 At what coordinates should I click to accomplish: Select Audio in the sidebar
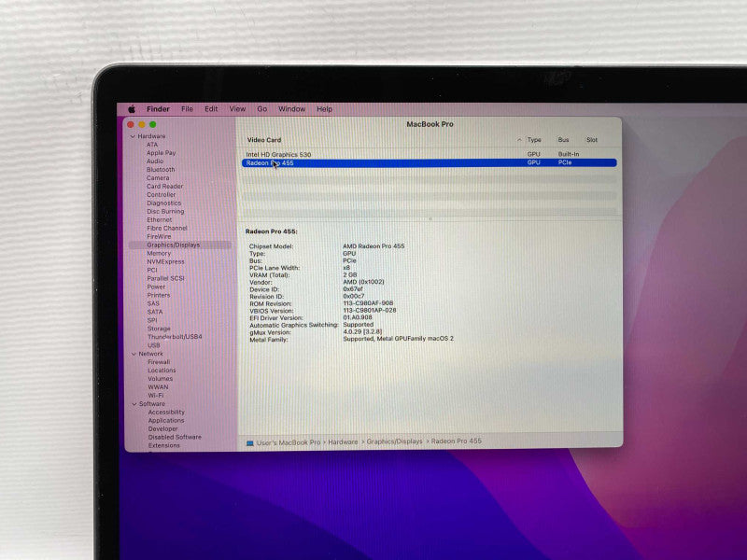click(155, 161)
